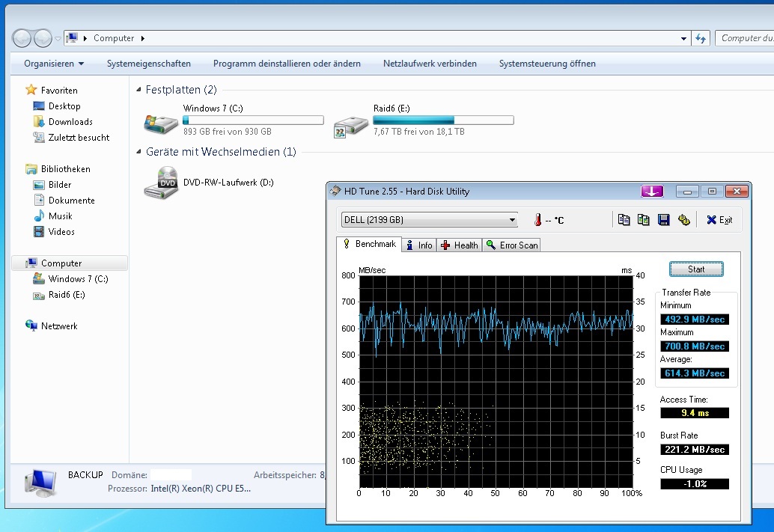The width and height of the screenshot is (774, 532).
Task: Open the DELL (2199 GB) drive dropdown
Action: pyautogui.click(x=430, y=220)
